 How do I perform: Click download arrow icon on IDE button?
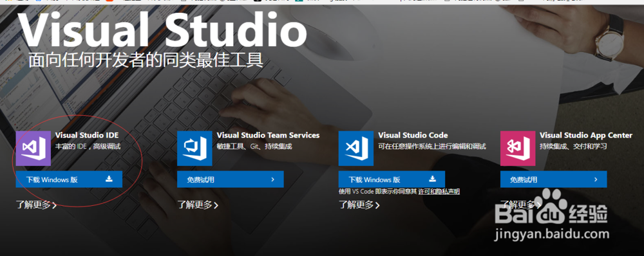click(109, 179)
